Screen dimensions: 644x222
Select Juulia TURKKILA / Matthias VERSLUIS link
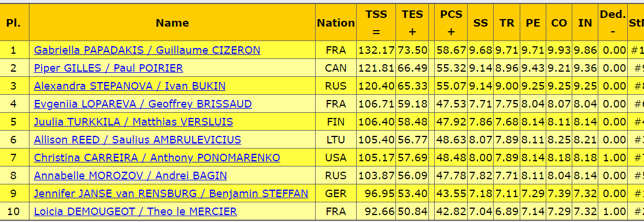(134, 121)
